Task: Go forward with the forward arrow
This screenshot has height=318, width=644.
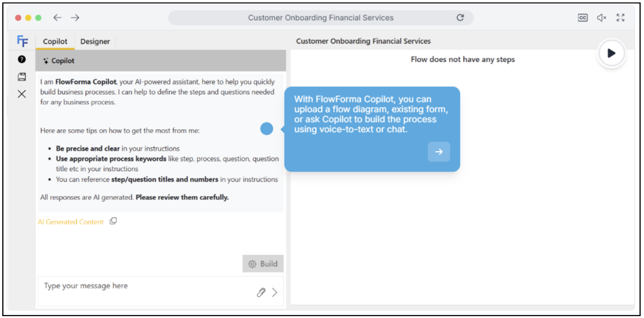Action: pyautogui.click(x=75, y=17)
